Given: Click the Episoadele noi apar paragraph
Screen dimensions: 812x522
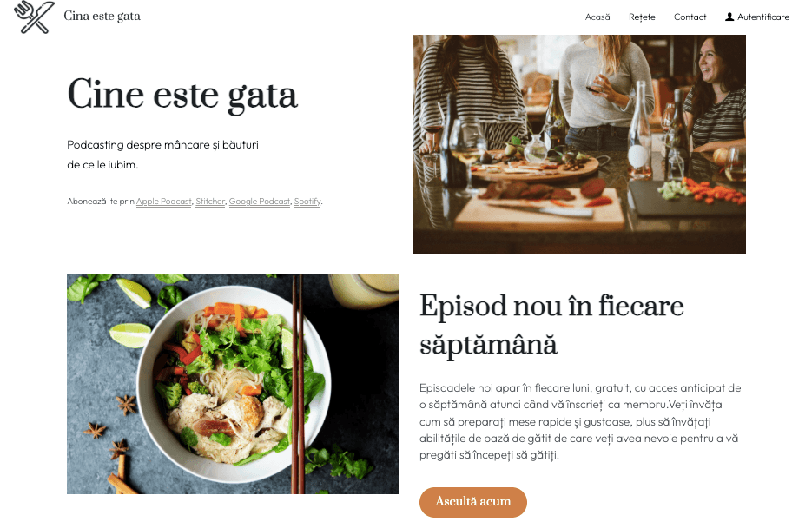Looking at the screenshot, I should click(580, 421).
